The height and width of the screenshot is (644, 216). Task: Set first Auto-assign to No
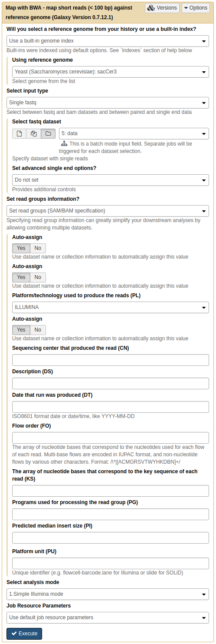[x=38, y=248]
